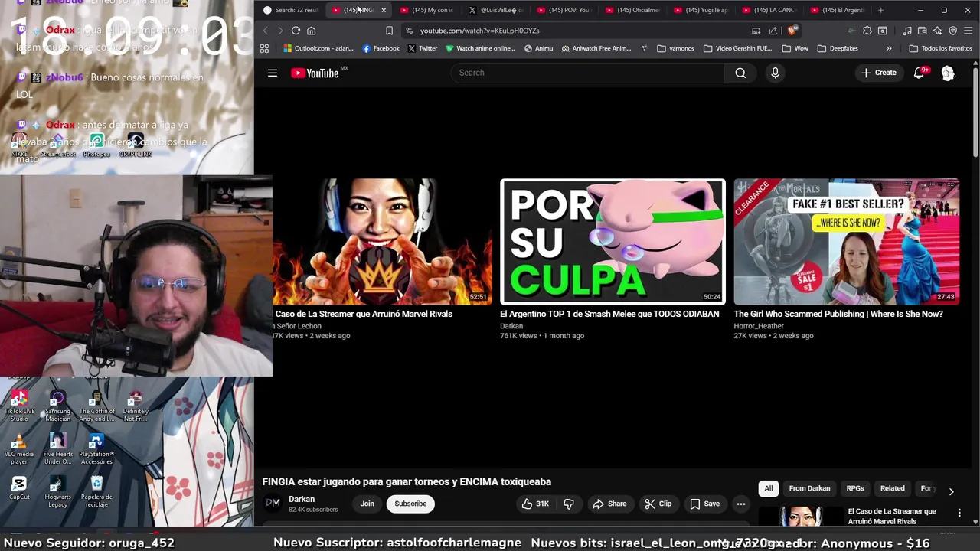Click the Clip button under the video
This screenshot has height=551, width=980.
[658, 504]
